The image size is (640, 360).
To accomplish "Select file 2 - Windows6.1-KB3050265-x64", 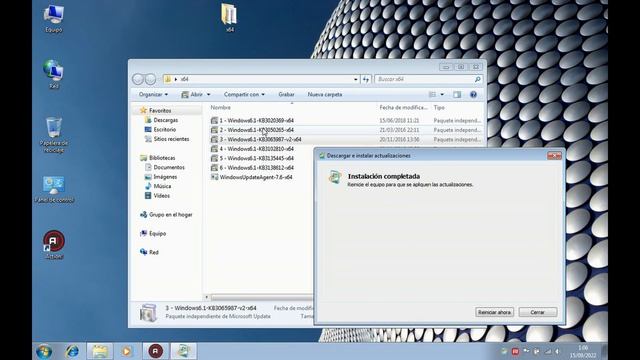I will pyautogui.click(x=252, y=130).
